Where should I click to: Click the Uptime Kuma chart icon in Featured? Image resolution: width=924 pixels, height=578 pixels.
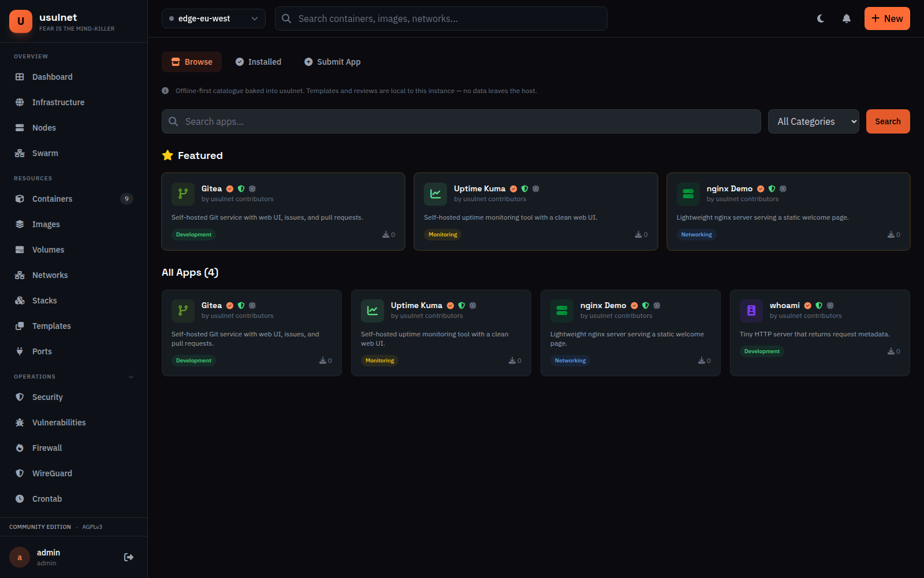[435, 194]
